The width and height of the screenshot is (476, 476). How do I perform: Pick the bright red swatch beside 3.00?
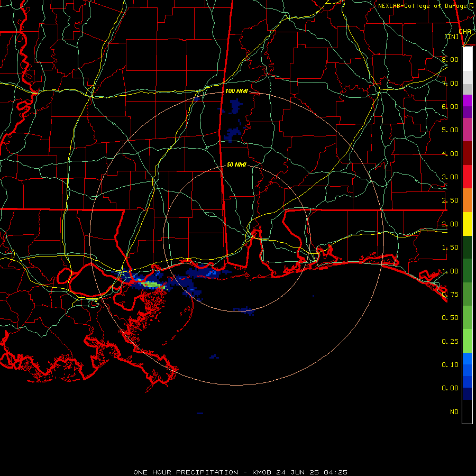coord(467,177)
